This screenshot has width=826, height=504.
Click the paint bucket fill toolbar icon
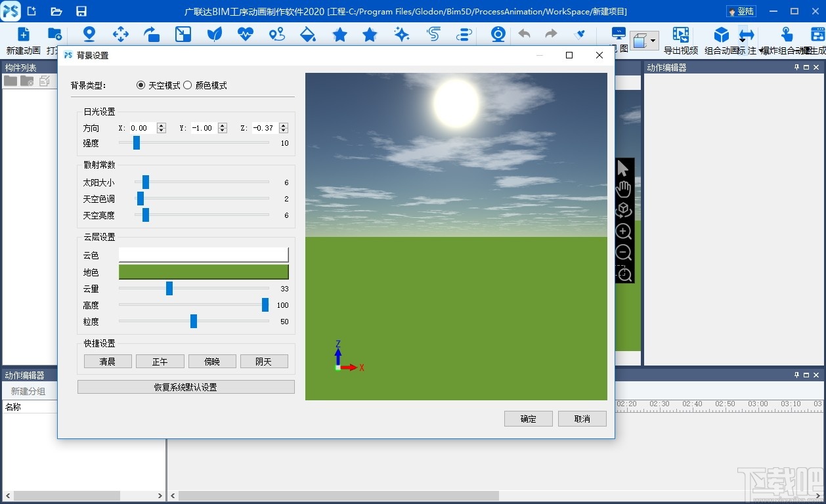click(308, 34)
